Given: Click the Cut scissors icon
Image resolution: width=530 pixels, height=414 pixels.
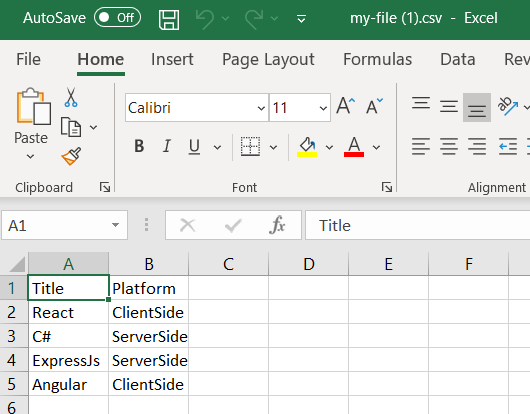Looking at the screenshot, I should [71, 97].
